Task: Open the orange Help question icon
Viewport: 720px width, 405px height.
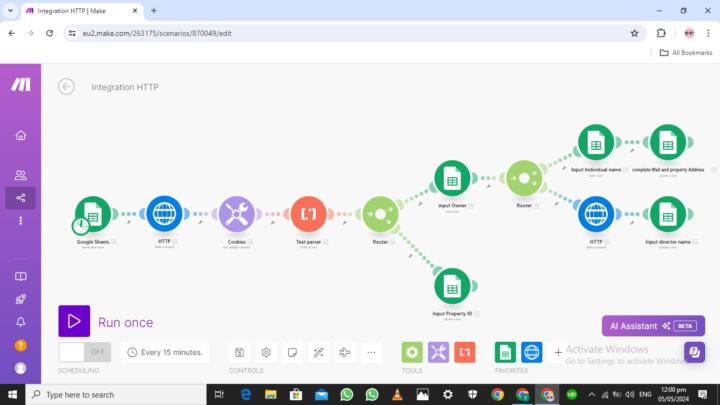Action: (21, 345)
